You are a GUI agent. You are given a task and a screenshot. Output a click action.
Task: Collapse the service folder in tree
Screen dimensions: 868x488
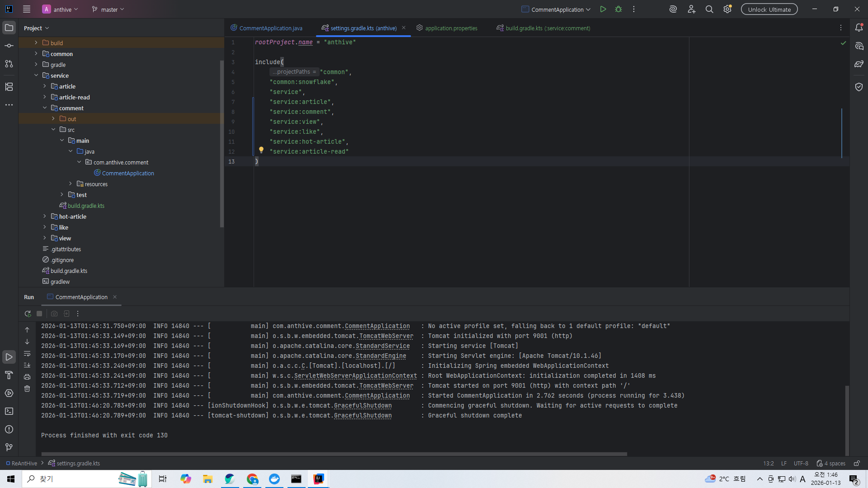point(36,75)
